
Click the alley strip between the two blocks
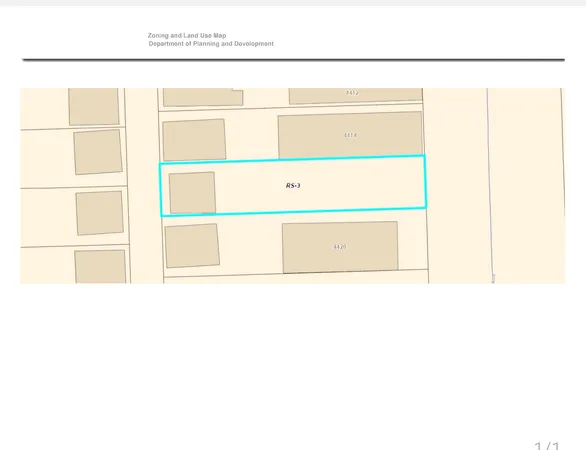pyautogui.click(x=143, y=186)
